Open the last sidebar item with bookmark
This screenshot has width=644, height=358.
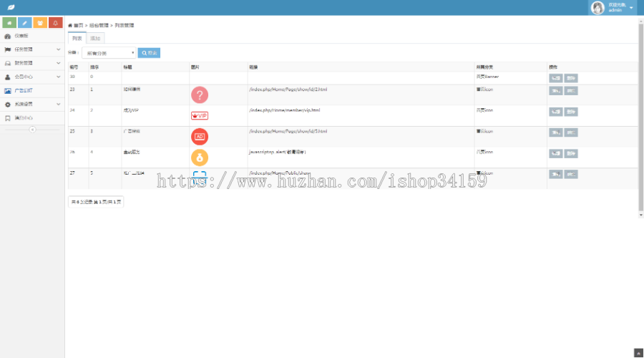[x=32, y=118]
